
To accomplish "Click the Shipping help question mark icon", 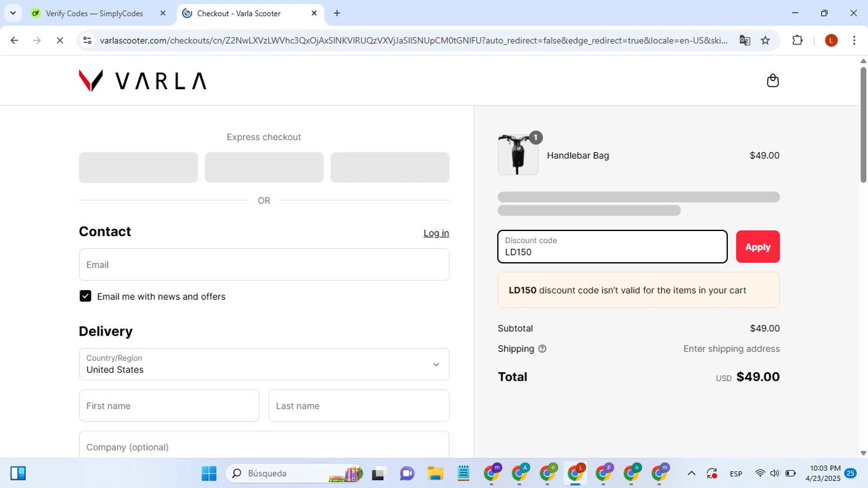I will 542,349.
